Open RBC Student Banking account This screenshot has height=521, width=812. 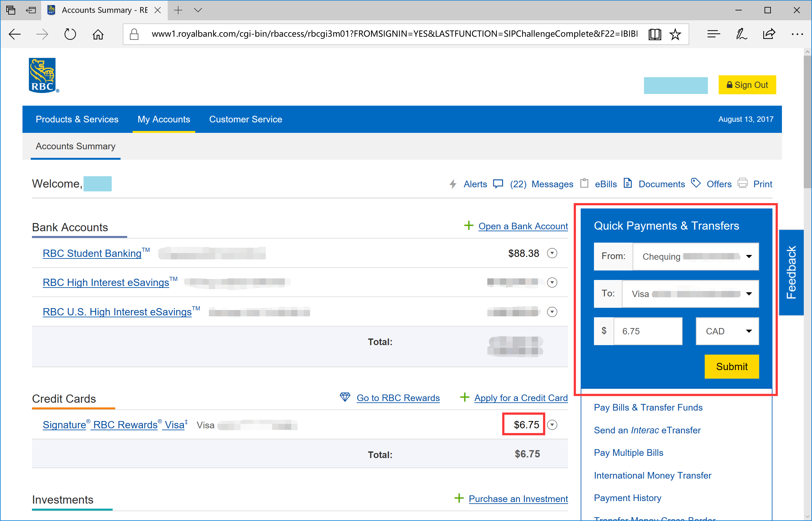tap(96, 253)
